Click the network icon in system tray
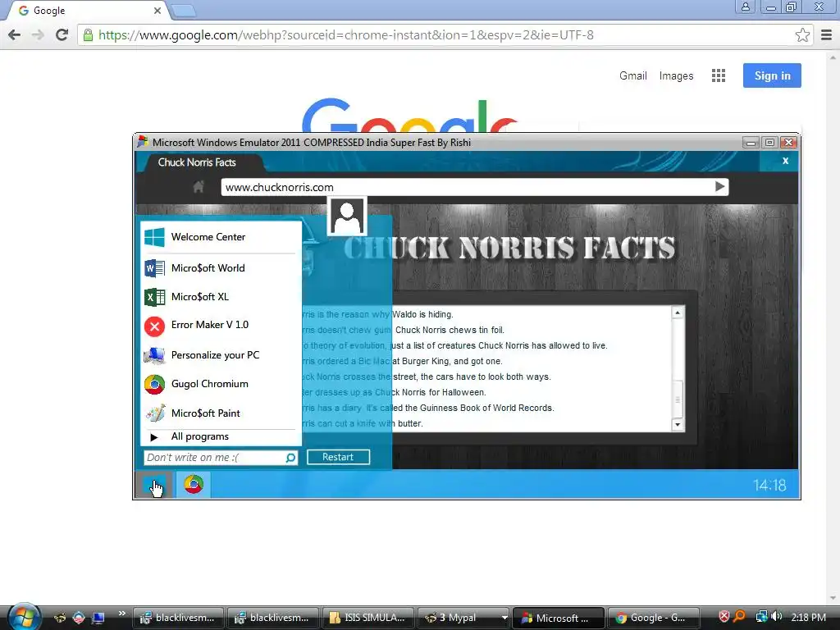Screen dimensions: 840x630 761,617
